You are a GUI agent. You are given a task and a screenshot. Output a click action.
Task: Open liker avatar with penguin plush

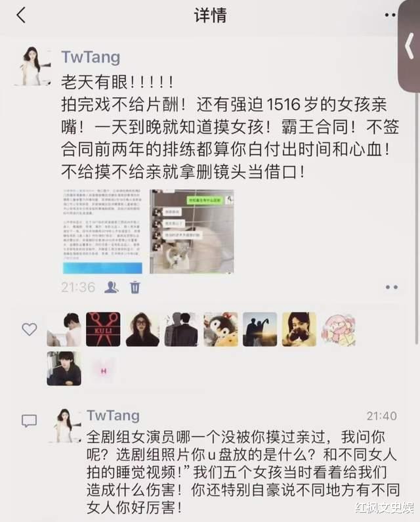point(220,329)
